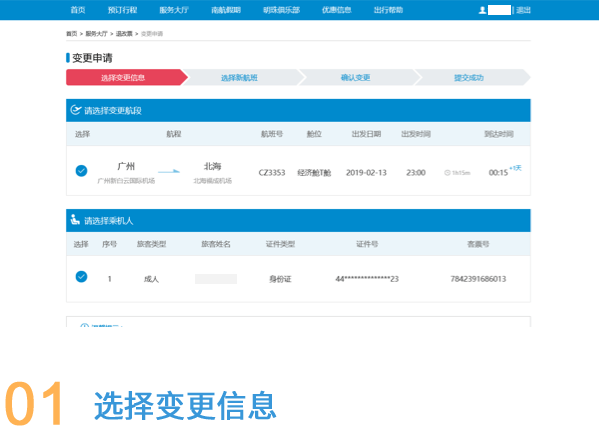Uncheck the 广州 to 北海 flight segment
The image size is (599, 426).
tap(81, 171)
